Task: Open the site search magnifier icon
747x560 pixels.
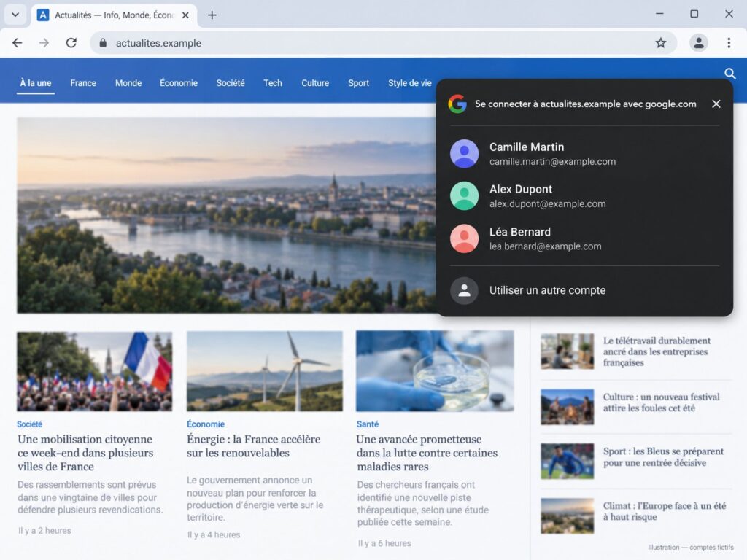Action: click(x=729, y=74)
